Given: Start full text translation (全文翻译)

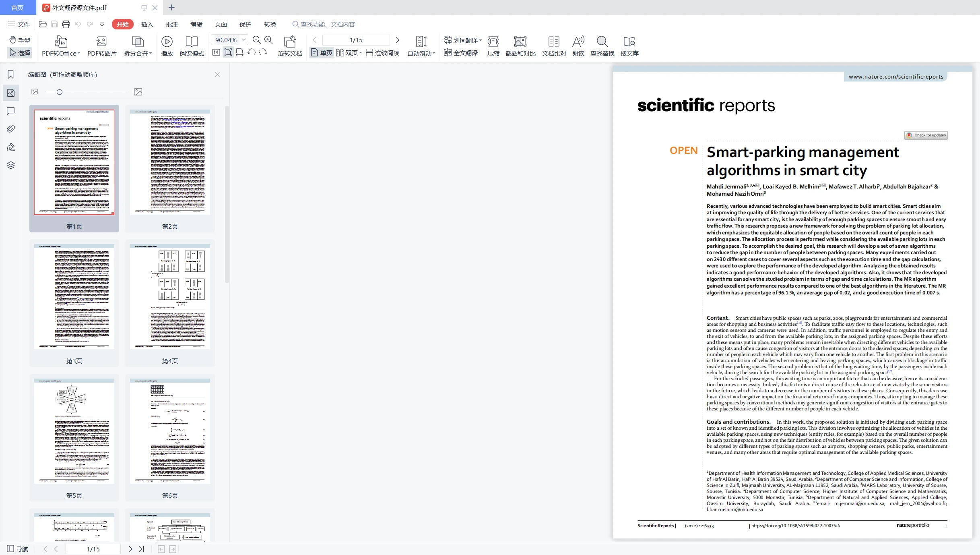Looking at the screenshot, I should (x=461, y=53).
